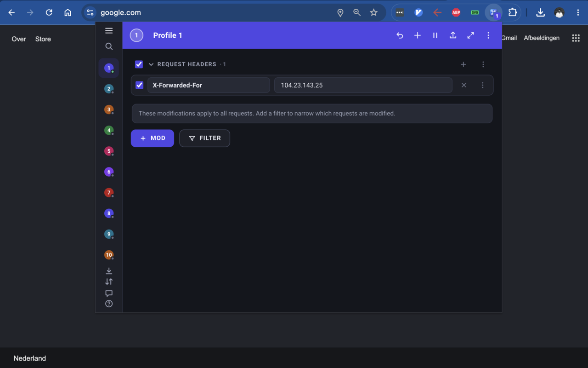Click the REQUEST HEADERS section label

pyautogui.click(x=187, y=64)
